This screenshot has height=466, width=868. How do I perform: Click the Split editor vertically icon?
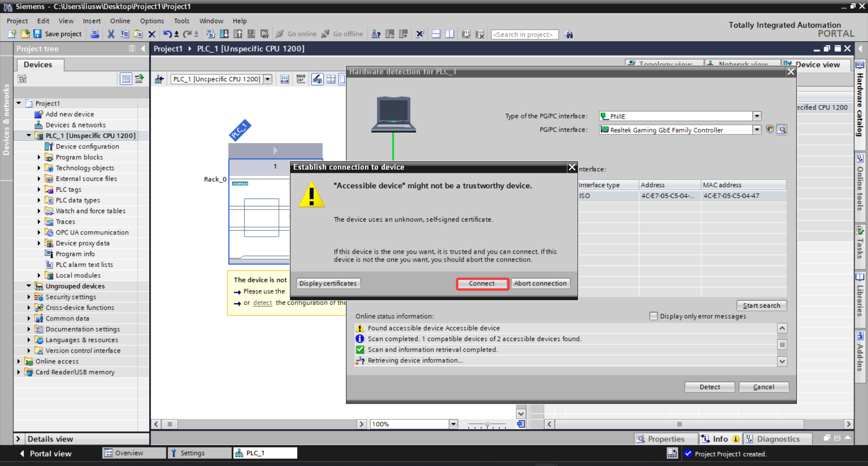[449, 34]
